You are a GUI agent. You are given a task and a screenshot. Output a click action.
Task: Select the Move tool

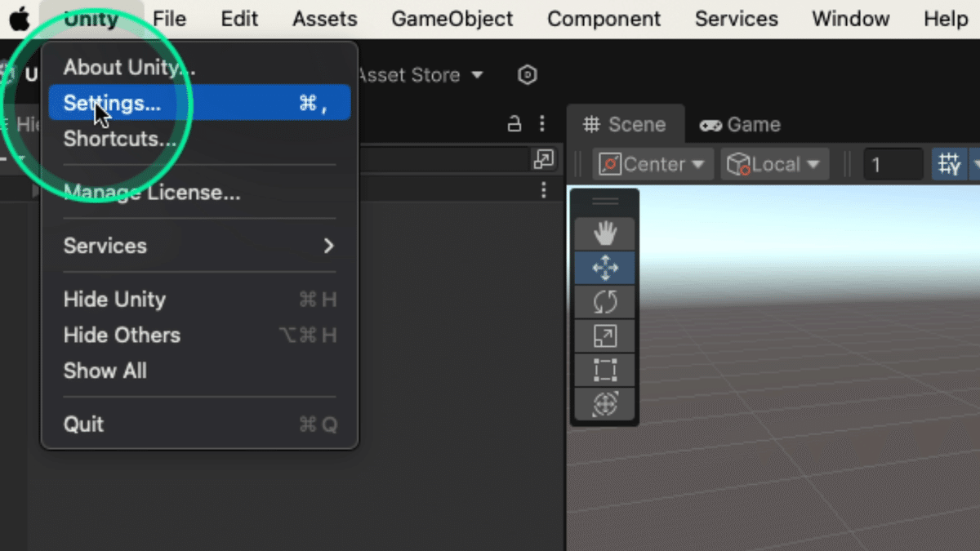(x=604, y=268)
